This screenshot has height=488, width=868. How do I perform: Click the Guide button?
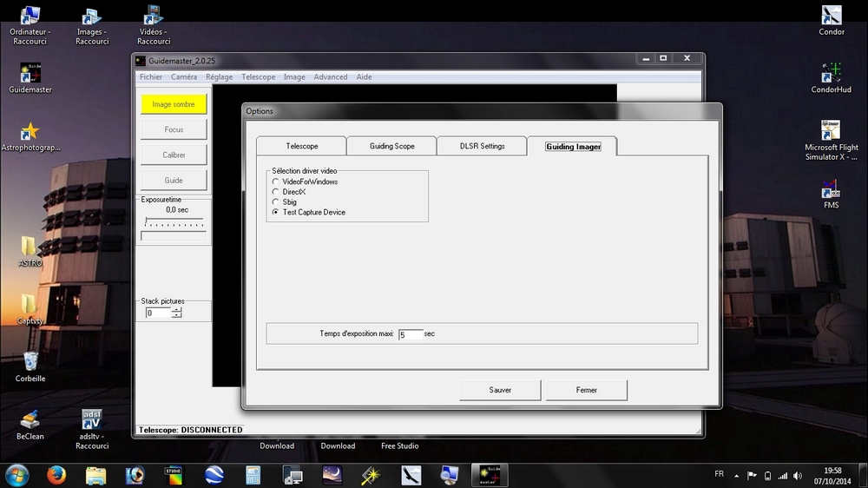point(174,181)
